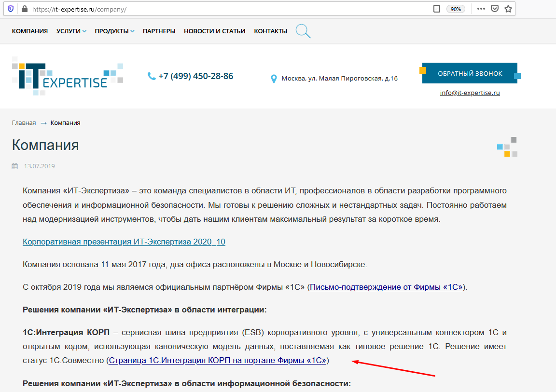
Task: Open the КОНТАКТЫ menu item
Action: [271, 31]
